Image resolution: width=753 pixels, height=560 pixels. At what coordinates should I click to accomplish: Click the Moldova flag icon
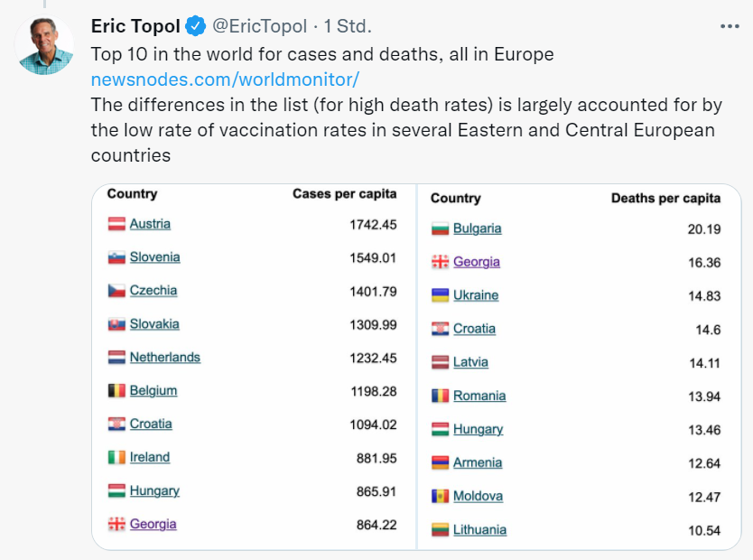[440, 496]
